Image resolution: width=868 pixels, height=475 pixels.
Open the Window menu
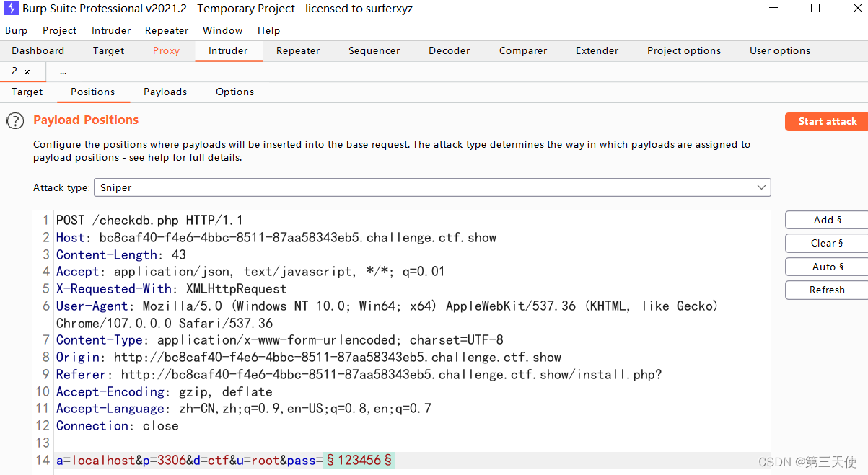[x=222, y=30]
